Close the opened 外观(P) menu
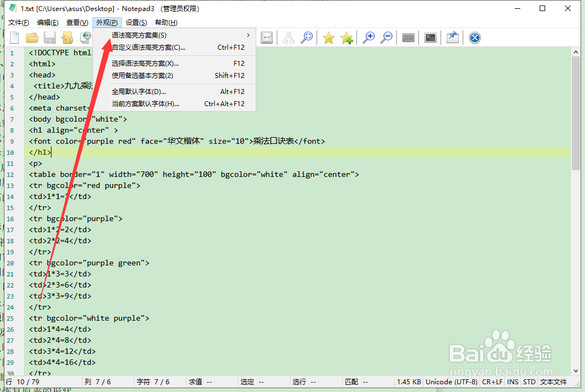Screen dimensions: 585x392 pyautogui.click(x=107, y=22)
